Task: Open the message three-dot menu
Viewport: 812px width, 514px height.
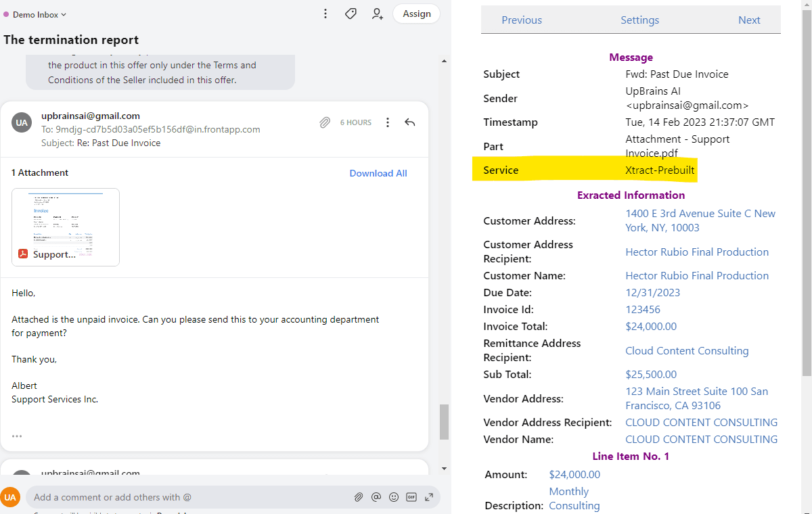Action: click(x=388, y=122)
